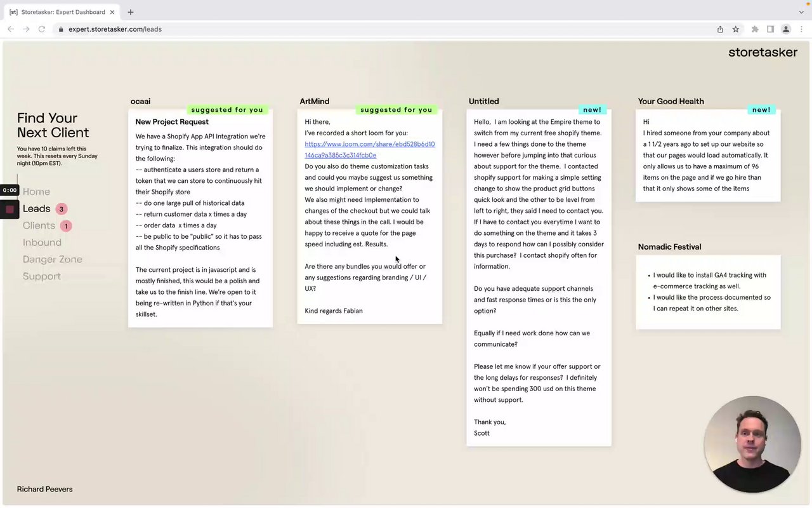Click the 'Thank you, Scott' signature
The image size is (812, 508).
490,427
